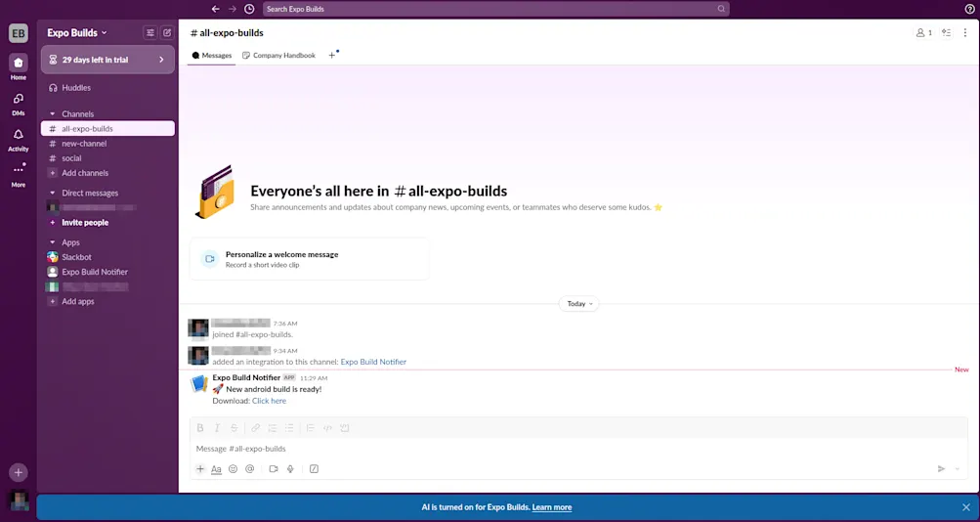Send the message arrow

pyautogui.click(x=941, y=469)
